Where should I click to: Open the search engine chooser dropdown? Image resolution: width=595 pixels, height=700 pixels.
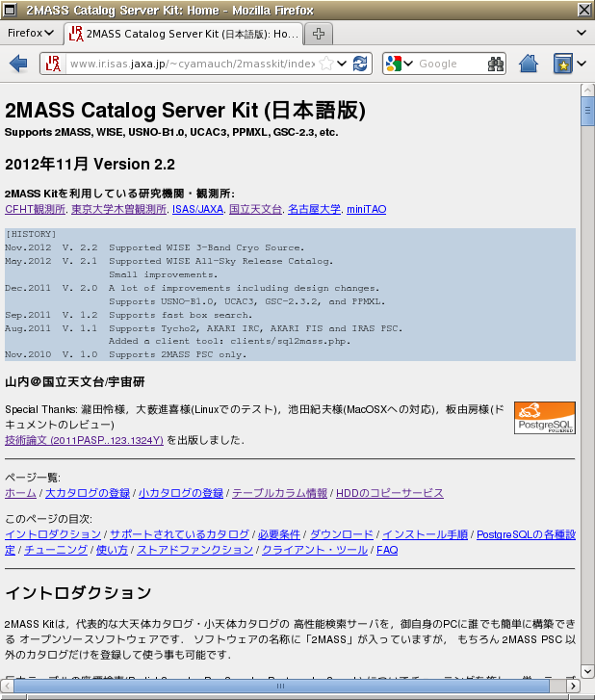coord(408,64)
